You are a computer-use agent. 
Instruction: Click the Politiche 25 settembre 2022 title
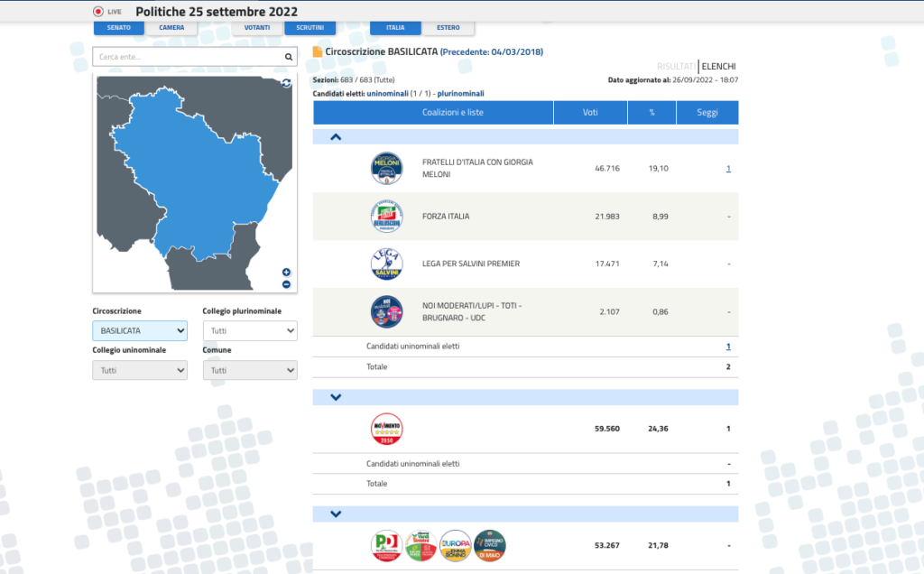click(x=217, y=12)
